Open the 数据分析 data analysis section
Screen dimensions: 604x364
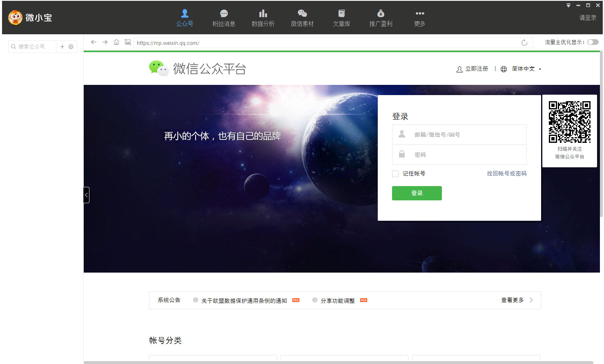263,18
